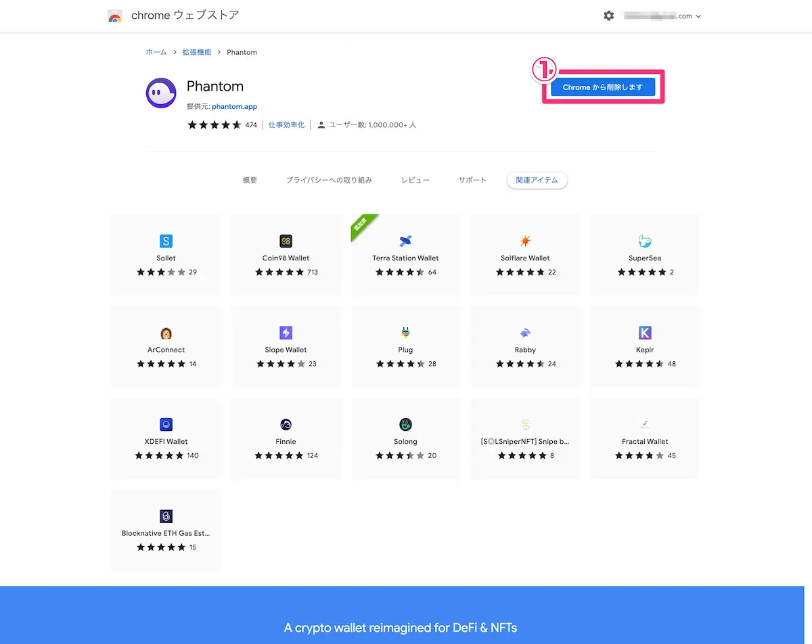Viewport: 812px width, 644px height.
Task: Click Coin98 Wallet's 713 review count
Action: click(x=312, y=272)
